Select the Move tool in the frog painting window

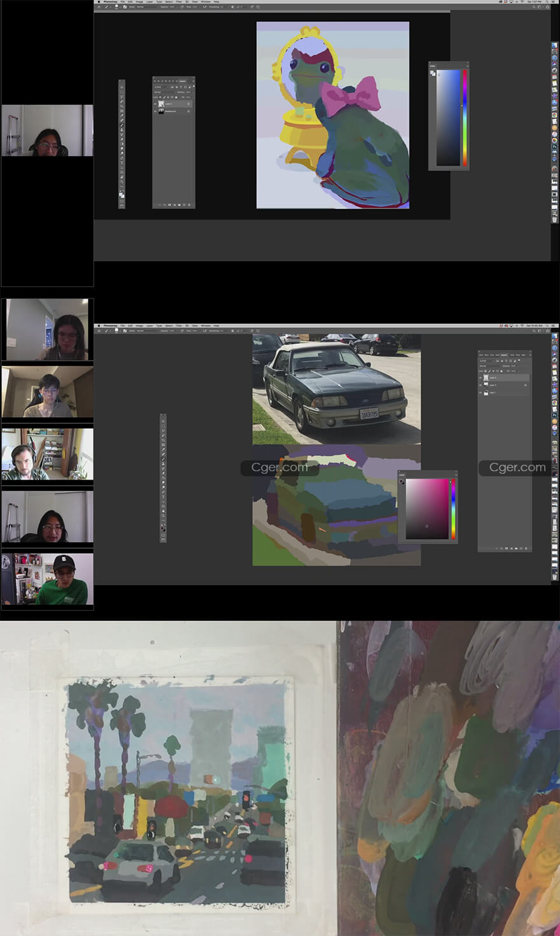122,87
